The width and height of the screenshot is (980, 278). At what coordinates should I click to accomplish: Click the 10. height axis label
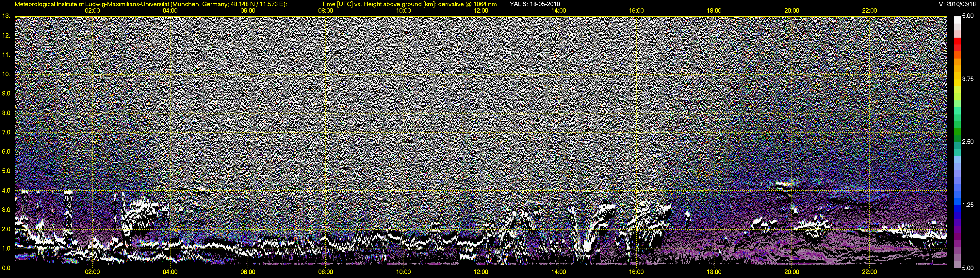[6, 74]
